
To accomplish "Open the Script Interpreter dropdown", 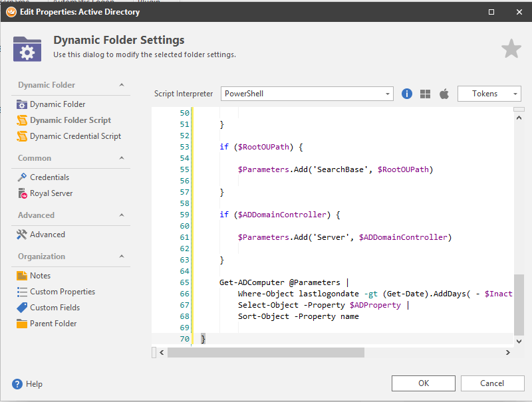I will click(388, 94).
